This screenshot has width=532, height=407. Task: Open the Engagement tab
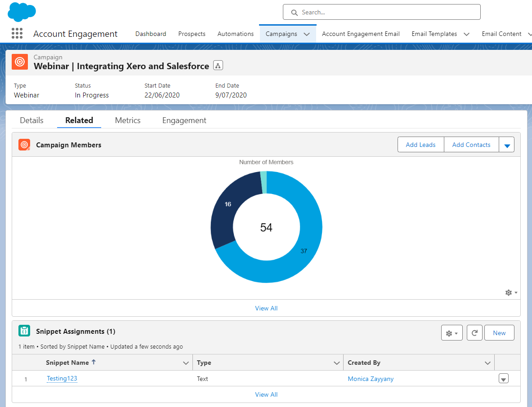[x=184, y=120]
